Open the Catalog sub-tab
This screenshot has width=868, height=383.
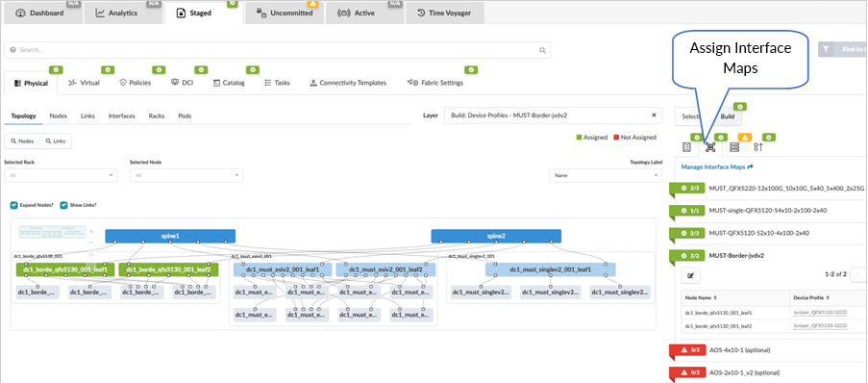tap(229, 83)
